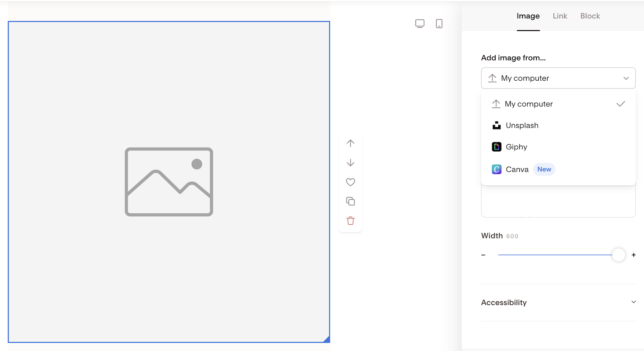The image size is (644, 351).
Task: Select My computer option in list
Action: click(x=558, y=104)
